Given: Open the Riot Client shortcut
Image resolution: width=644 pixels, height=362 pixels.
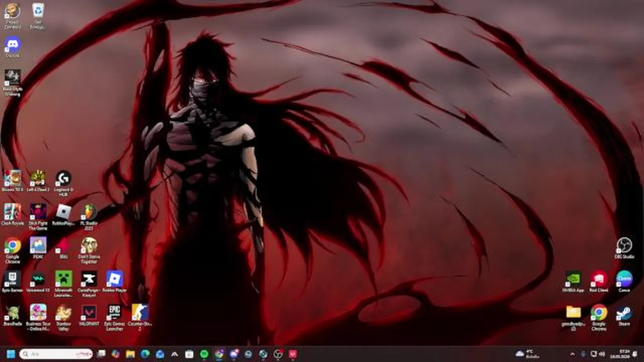Looking at the screenshot, I should (x=599, y=281).
